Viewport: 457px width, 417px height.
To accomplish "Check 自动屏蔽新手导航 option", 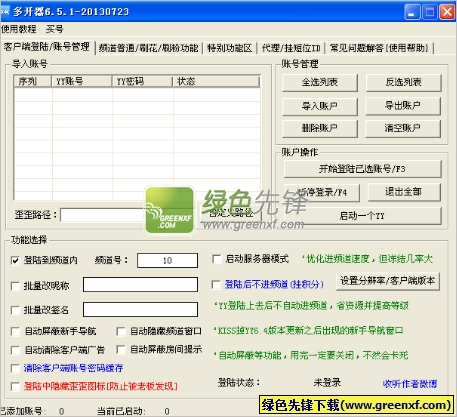I will pyautogui.click(x=15, y=331).
